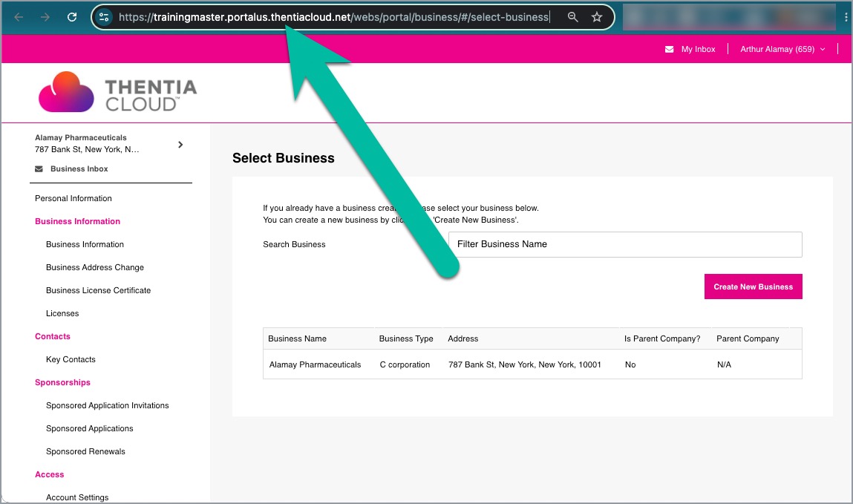Open Business Address Change

[95, 267]
